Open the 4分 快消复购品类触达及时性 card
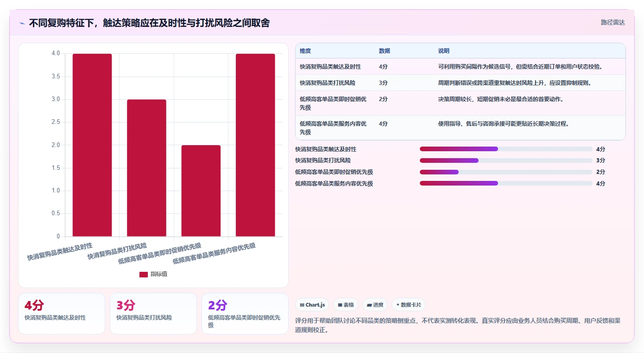This screenshot has width=644, height=353. pyautogui.click(x=62, y=314)
